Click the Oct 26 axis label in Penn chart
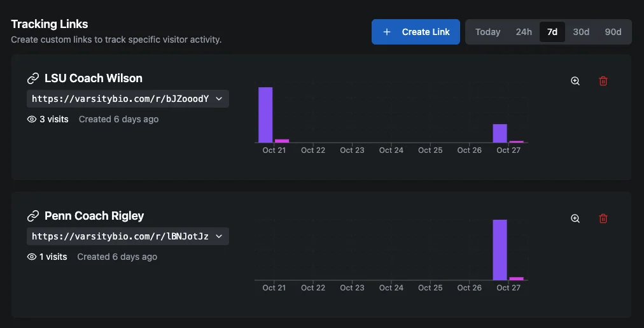Screen dimensions: 644x328 (470, 288)
